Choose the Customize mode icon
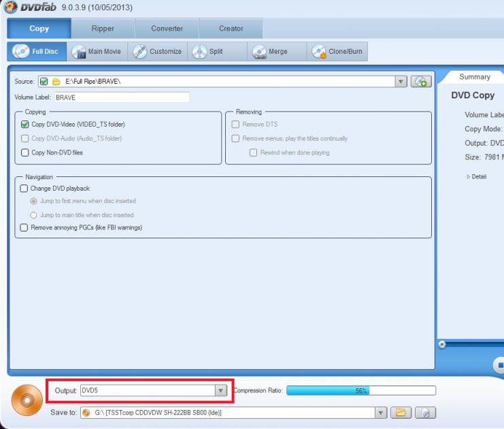This screenshot has height=429, width=504. (140, 52)
